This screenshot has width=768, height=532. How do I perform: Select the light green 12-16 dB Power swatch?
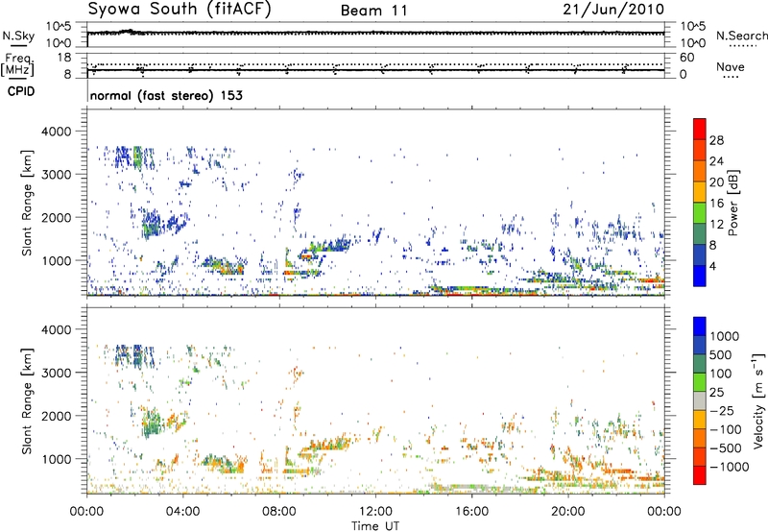coord(700,212)
